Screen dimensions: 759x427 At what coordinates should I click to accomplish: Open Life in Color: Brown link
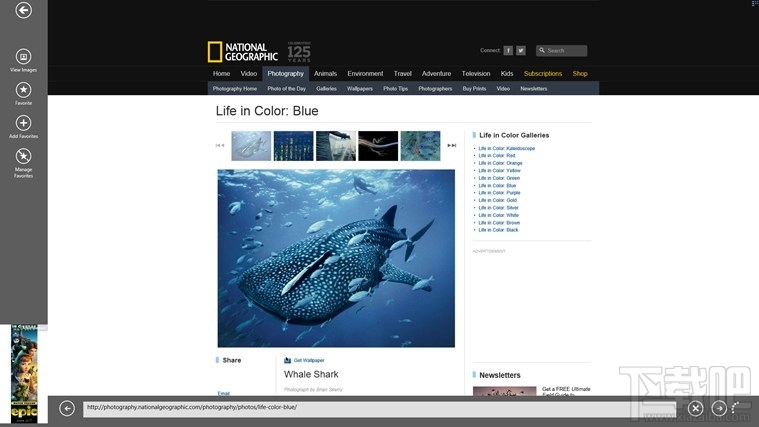point(499,223)
